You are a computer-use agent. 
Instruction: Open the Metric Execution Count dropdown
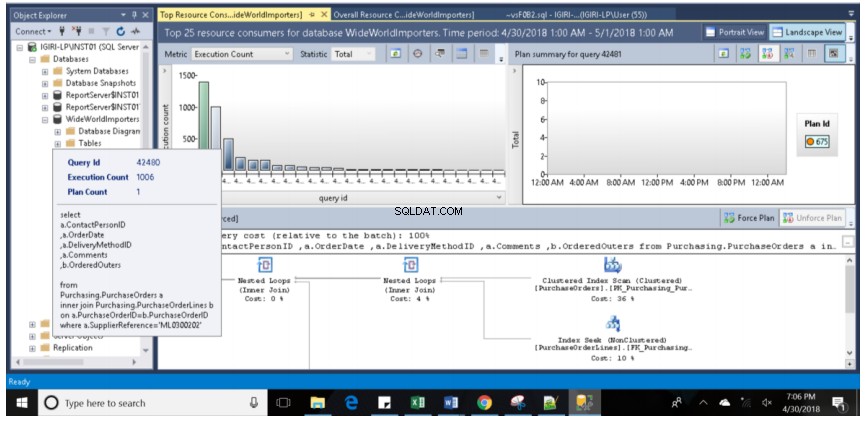pos(242,54)
